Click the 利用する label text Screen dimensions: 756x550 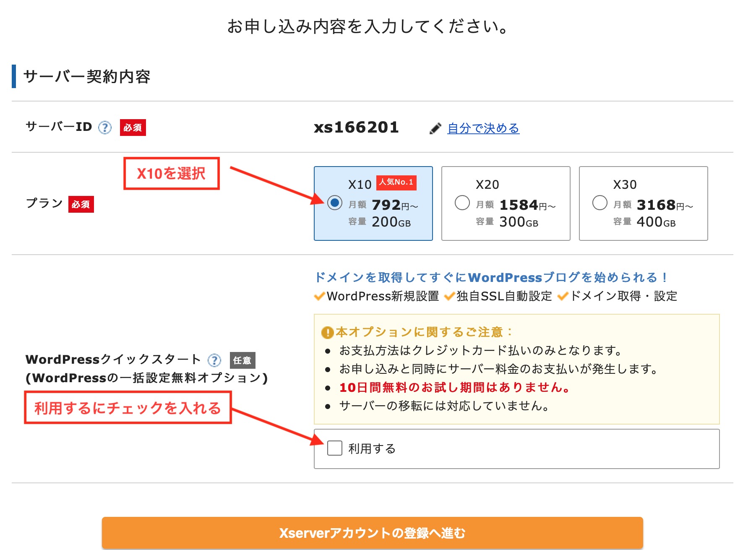[372, 448]
